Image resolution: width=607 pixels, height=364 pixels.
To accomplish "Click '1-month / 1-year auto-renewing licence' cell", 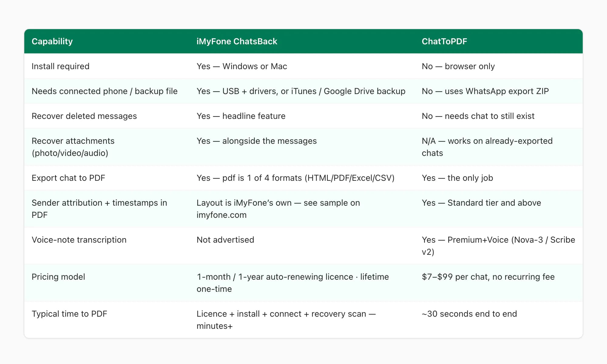I will [293, 283].
